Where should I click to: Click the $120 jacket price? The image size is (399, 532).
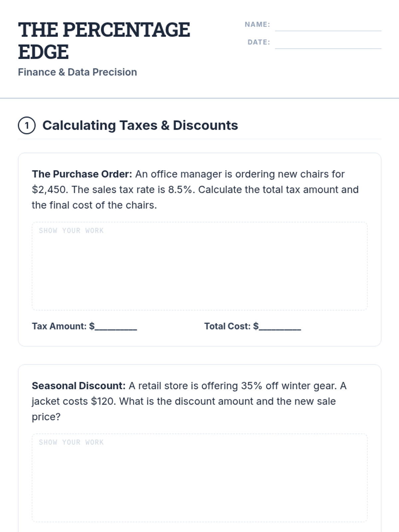(103, 401)
